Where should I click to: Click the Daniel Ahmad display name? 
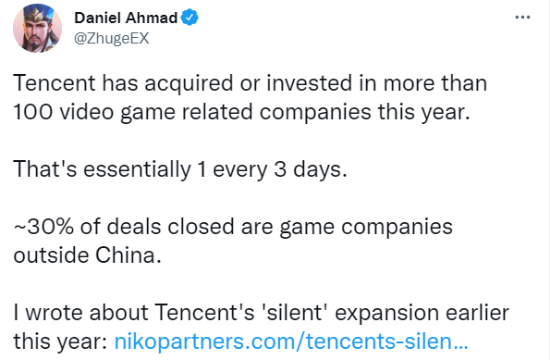point(126,18)
